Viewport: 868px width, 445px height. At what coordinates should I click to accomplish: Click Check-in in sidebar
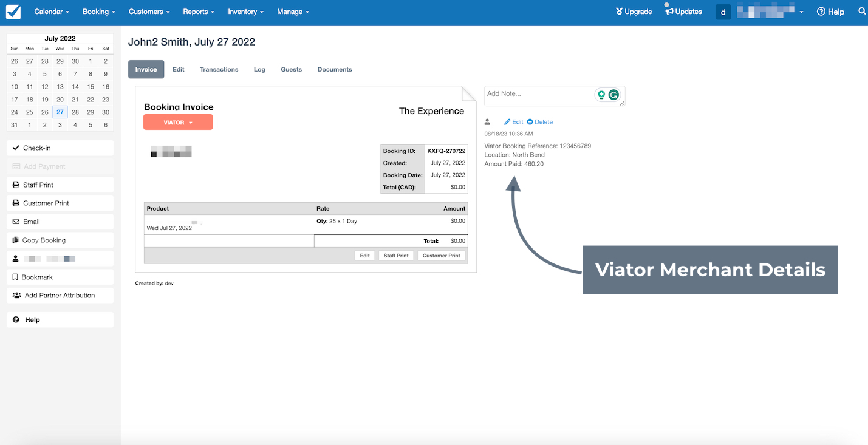(60, 148)
